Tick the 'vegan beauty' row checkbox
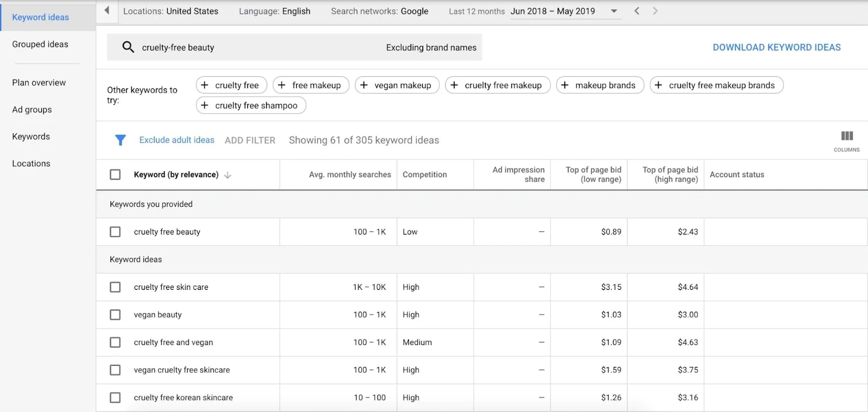Screen dimensions: 868x412 pyautogui.click(x=115, y=315)
